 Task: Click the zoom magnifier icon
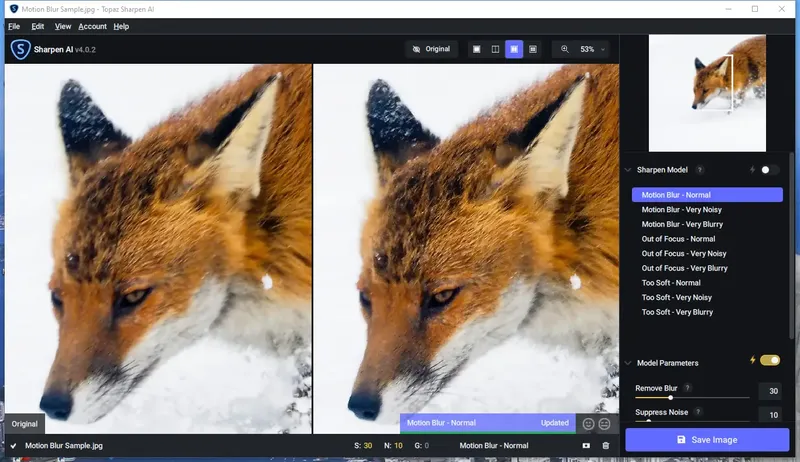565,49
